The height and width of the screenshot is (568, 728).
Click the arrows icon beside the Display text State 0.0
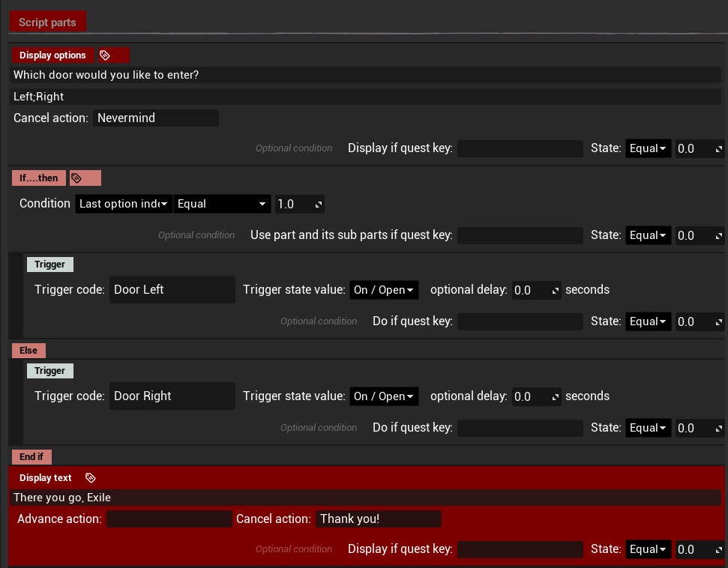(718, 549)
